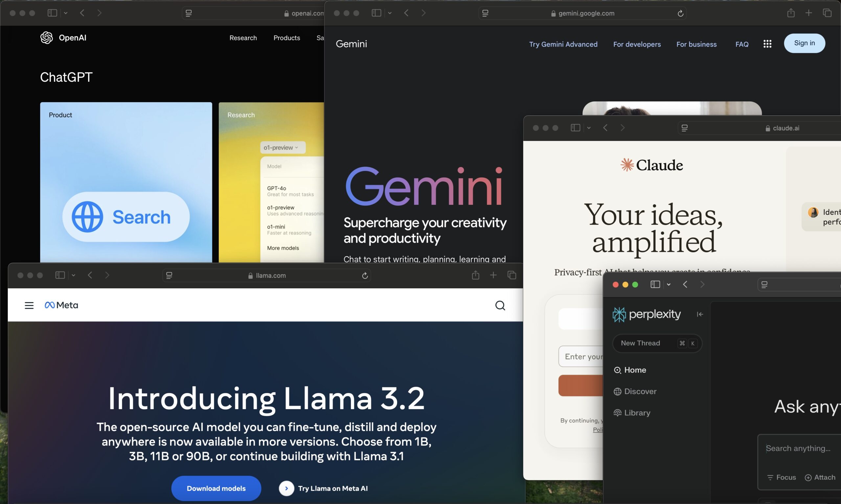
Task: Toggle sidebar in the claude.ai window
Action: [x=575, y=128]
